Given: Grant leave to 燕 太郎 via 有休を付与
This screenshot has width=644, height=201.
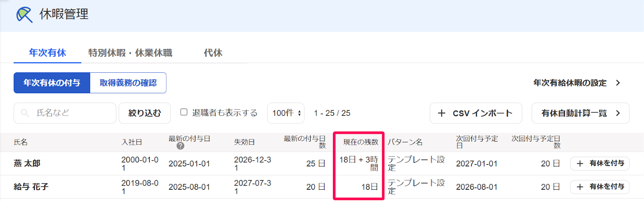Looking at the screenshot, I should (600, 164).
